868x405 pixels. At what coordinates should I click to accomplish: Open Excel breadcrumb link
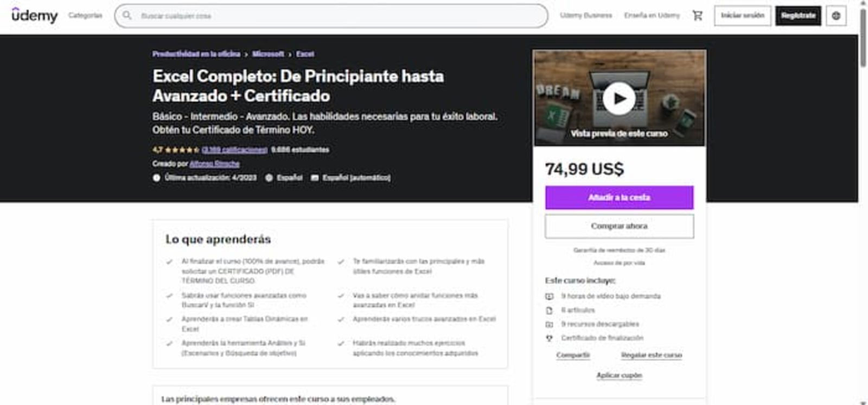pos(305,54)
